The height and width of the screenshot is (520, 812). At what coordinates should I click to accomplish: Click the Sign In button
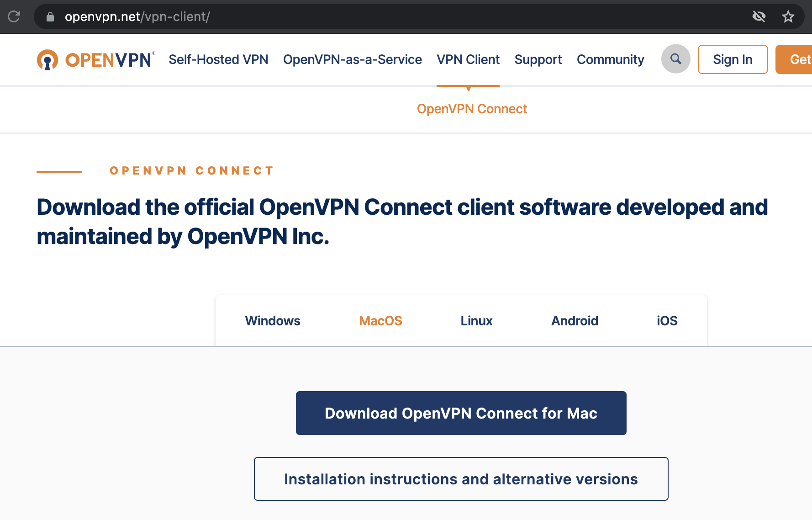click(x=733, y=59)
